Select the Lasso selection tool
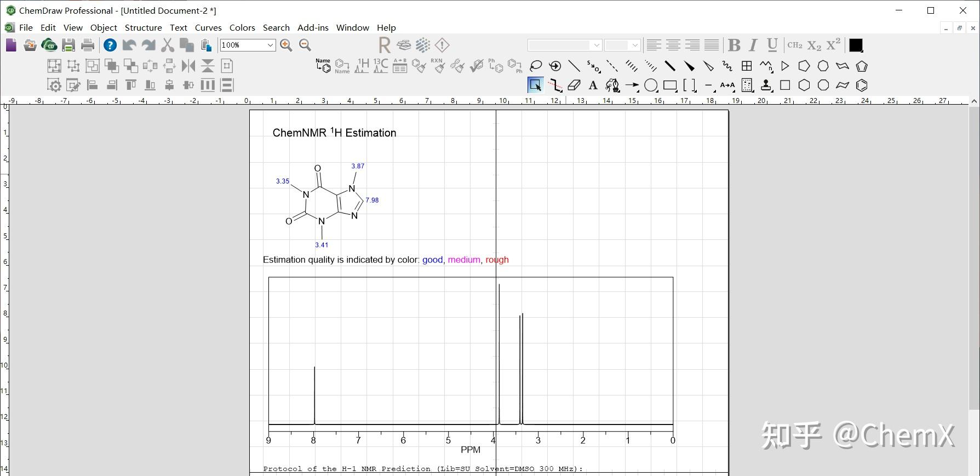The width and height of the screenshot is (980, 476). [536, 66]
